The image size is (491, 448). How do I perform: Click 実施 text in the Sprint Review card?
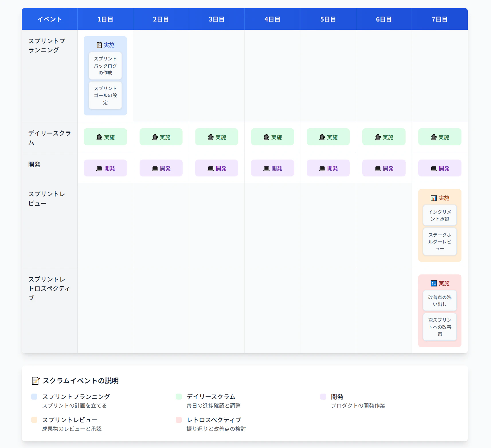click(x=444, y=198)
